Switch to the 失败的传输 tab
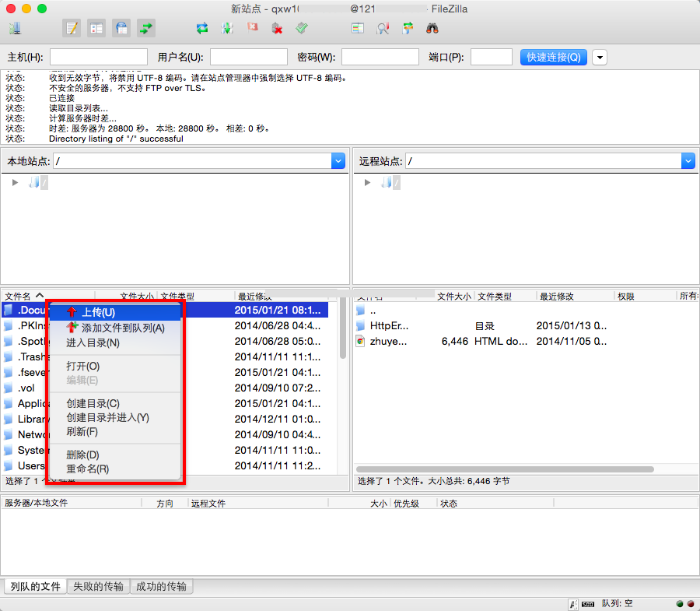This screenshot has height=611, width=700. coord(98,586)
